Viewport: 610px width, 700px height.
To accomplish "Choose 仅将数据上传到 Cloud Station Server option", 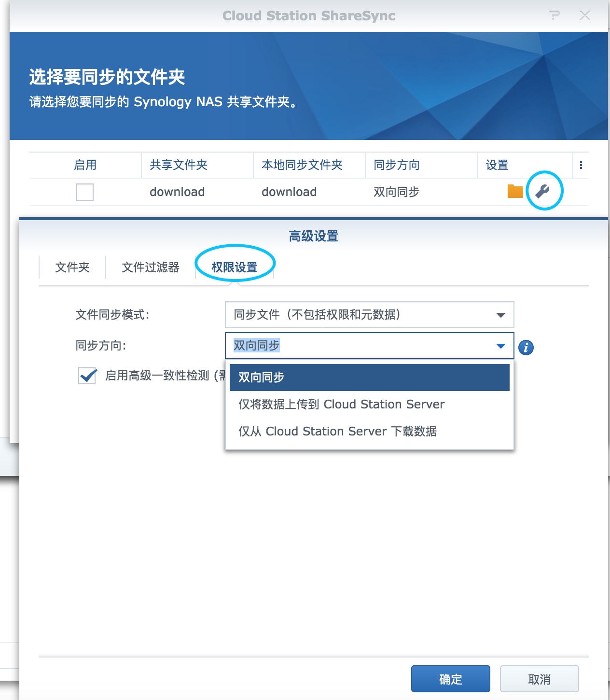I will [x=370, y=404].
